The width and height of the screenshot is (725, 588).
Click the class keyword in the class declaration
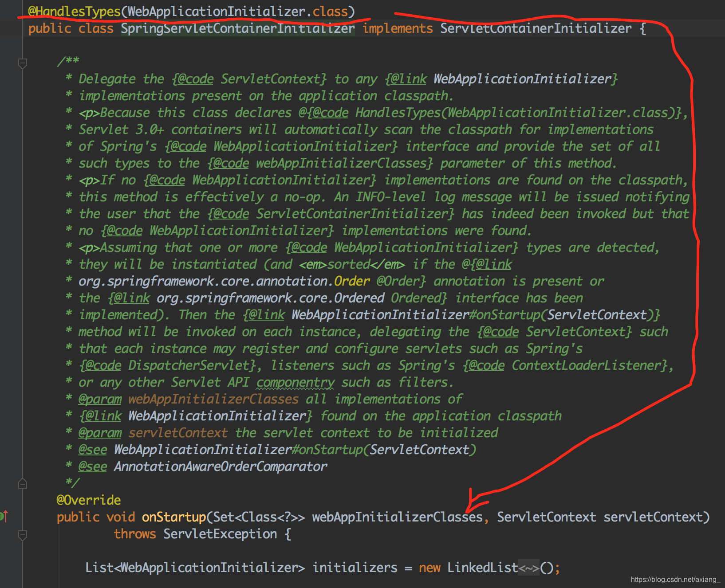point(96,29)
